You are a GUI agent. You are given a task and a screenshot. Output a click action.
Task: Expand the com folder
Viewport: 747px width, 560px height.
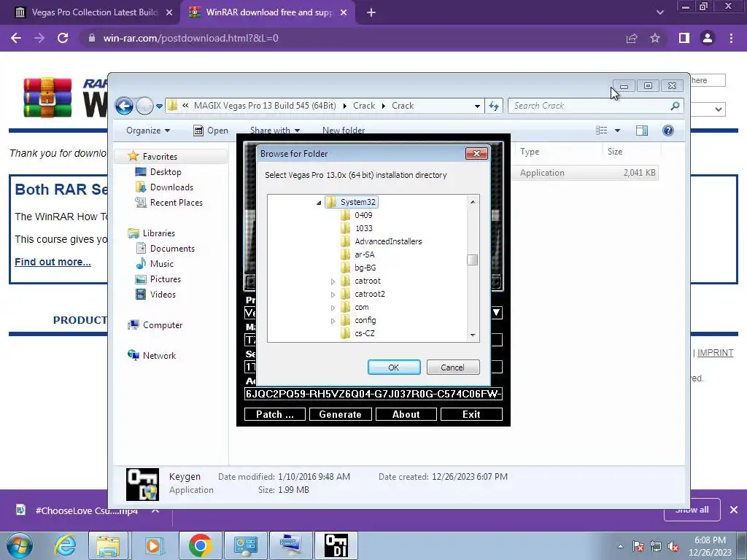pyautogui.click(x=333, y=308)
